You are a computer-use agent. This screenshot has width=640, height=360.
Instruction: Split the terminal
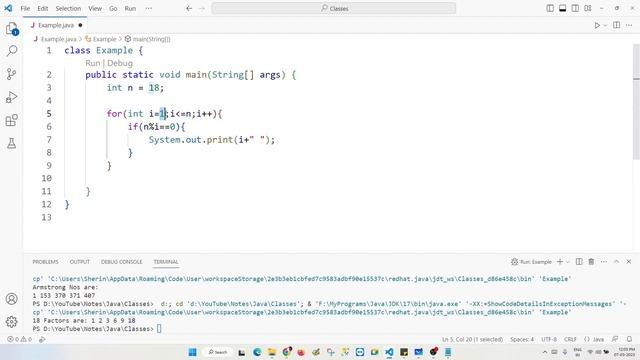pyautogui.click(x=579, y=262)
